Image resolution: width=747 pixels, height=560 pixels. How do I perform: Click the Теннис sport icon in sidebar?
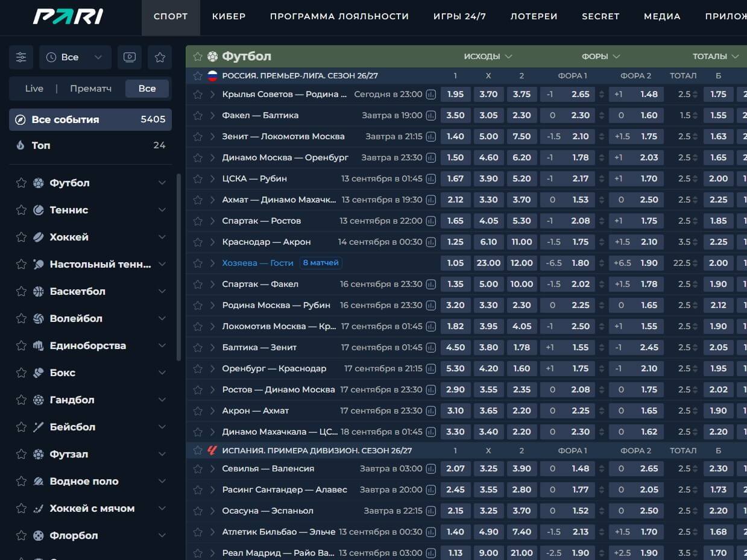pos(39,210)
